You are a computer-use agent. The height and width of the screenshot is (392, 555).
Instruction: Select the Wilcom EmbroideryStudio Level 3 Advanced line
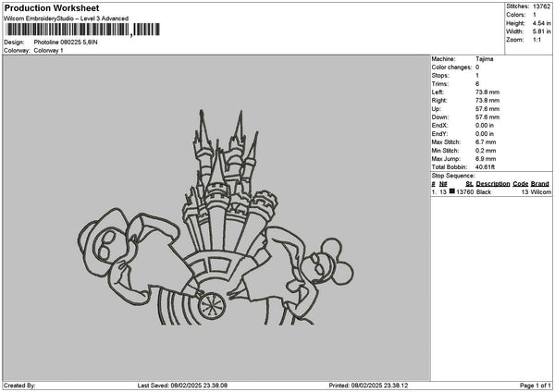tap(67, 18)
